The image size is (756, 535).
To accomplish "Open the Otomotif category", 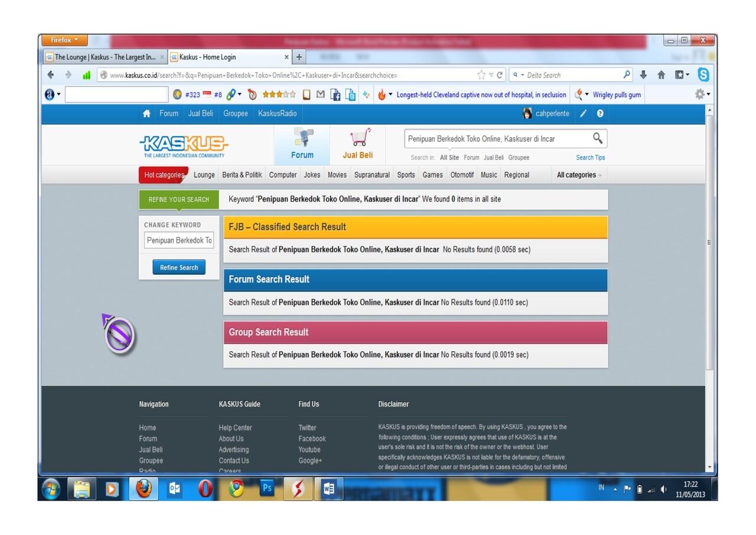I will tap(462, 175).
